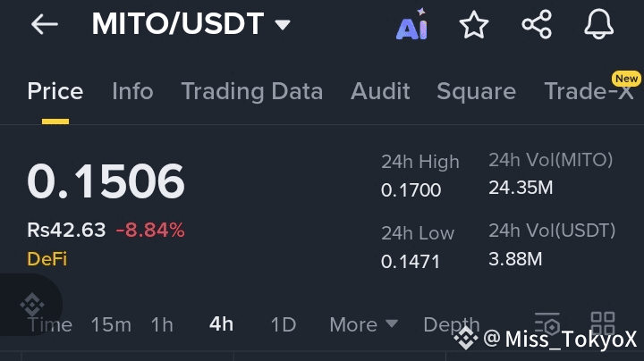This screenshot has width=644, height=361.
Task: Open the Trade-X tab
Action: [589, 91]
